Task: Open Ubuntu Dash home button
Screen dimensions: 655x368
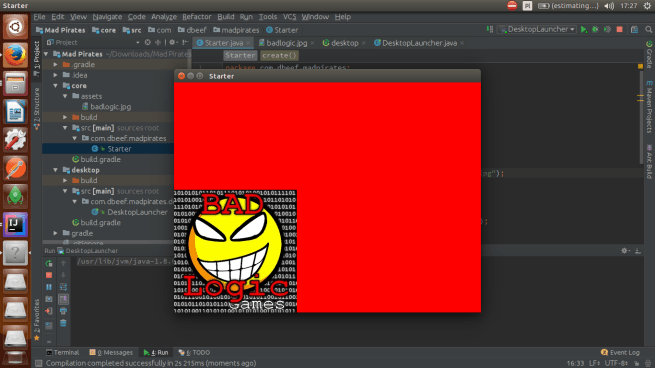Action: pos(15,27)
